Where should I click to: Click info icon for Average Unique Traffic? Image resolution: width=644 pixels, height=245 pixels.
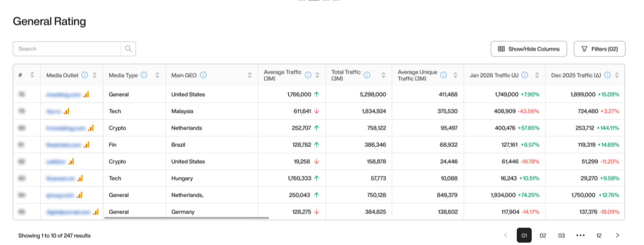point(443,75)
